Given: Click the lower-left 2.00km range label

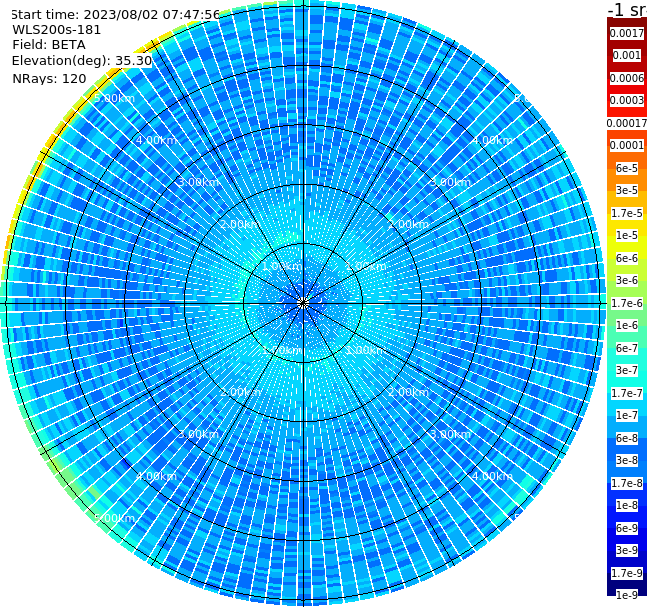Looking at the screenshot, I should (241, 392).
